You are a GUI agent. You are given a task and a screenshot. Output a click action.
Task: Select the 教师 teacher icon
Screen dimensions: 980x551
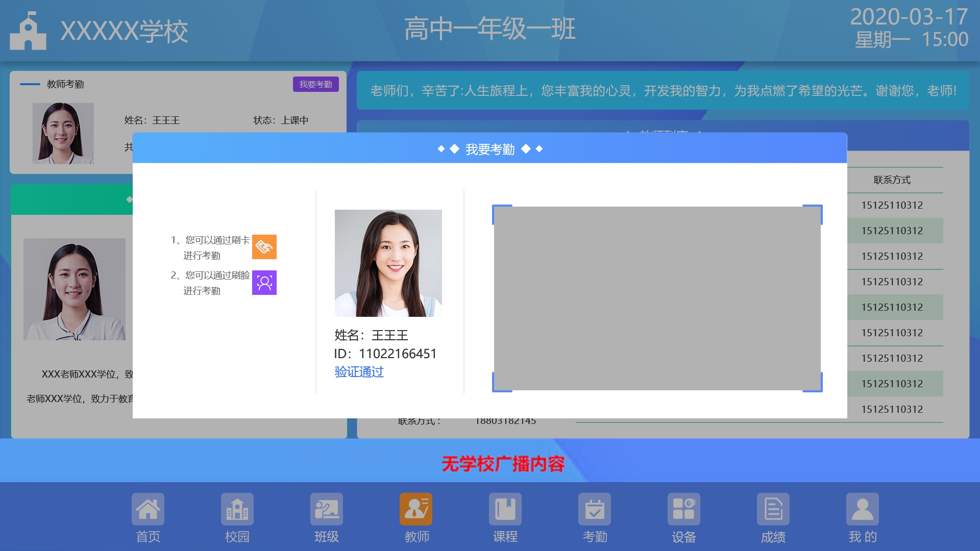click(x=416, y=509)
